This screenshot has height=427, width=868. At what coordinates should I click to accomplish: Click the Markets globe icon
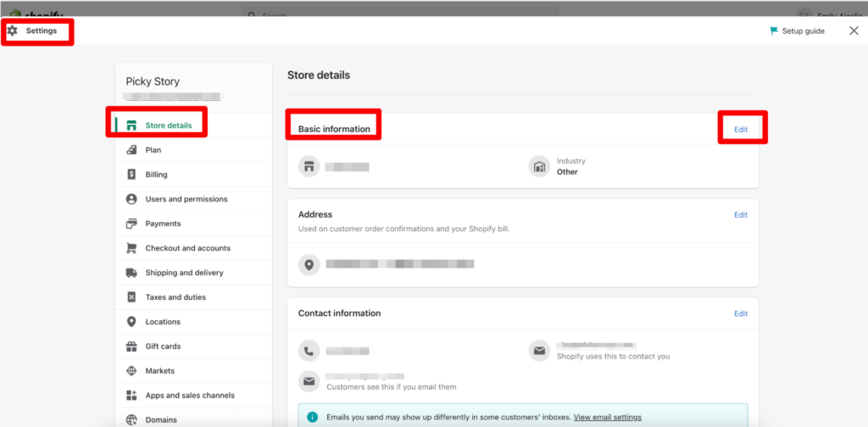click(x=131, y=371)
